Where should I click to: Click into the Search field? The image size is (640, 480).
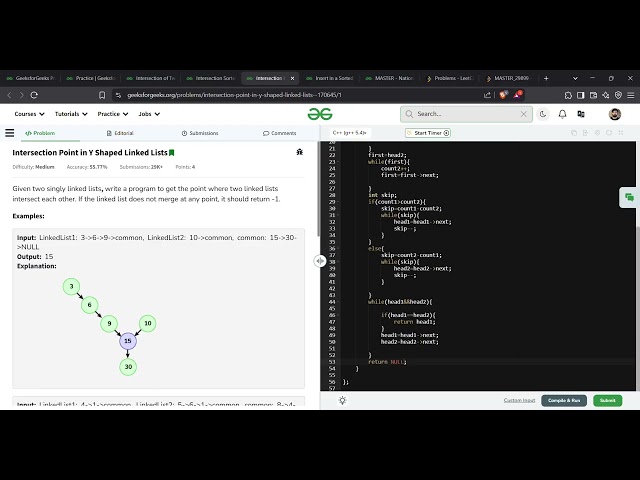466,114
